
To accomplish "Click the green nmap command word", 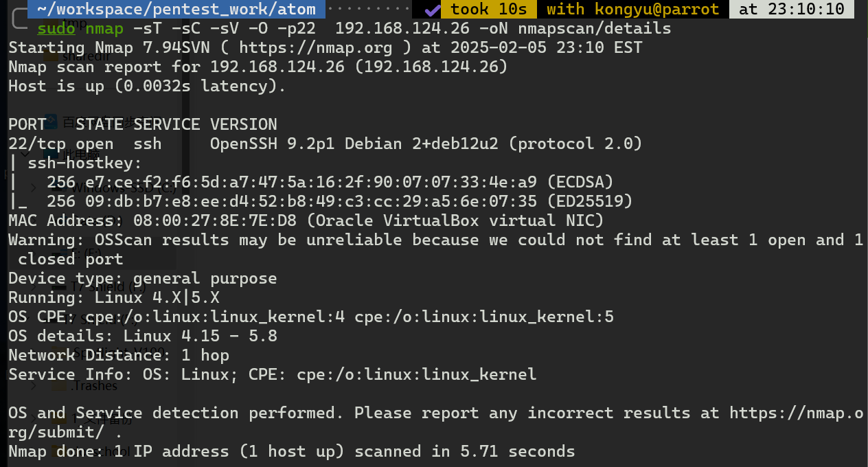I will pos(104,29).
